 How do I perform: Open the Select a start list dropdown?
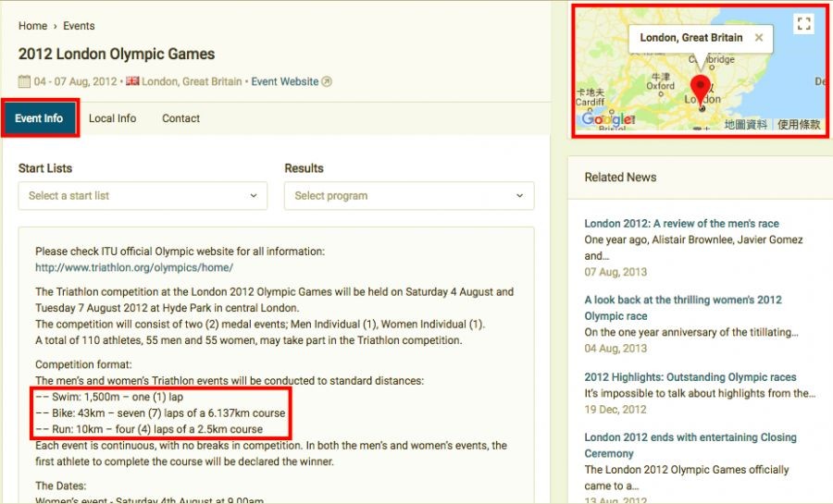tap(143, 196)
